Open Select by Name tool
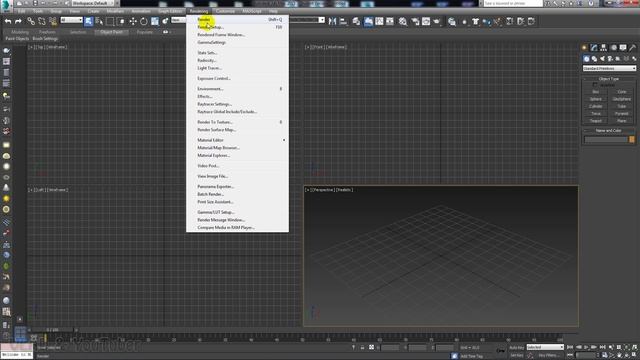 (x=99, y=21)
